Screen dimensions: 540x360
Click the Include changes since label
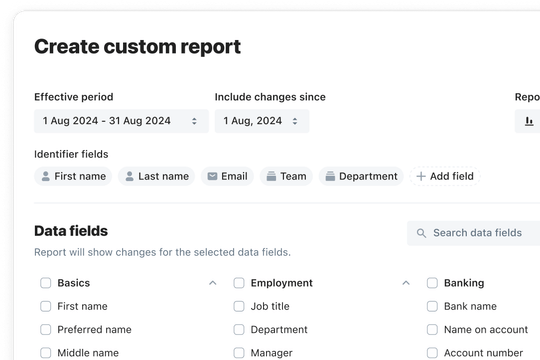point(270,97)
